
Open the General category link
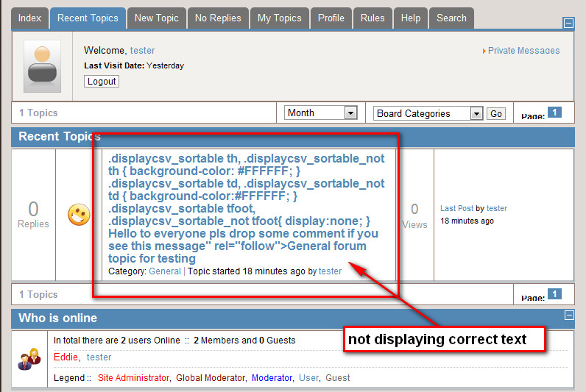point(164,271)
